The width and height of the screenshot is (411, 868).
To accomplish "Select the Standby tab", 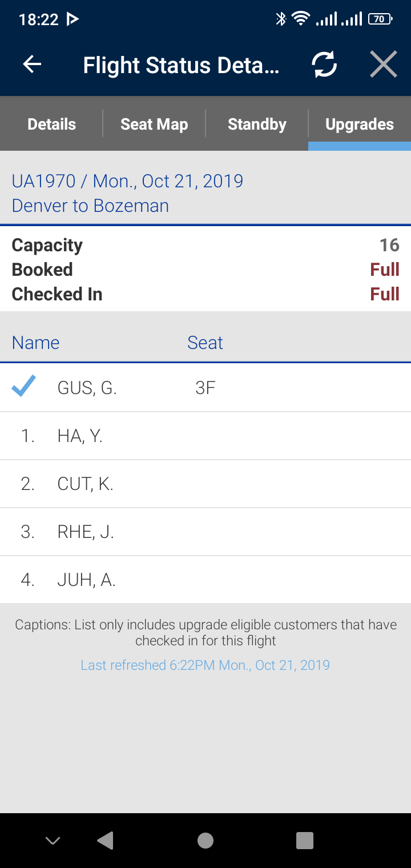I will point(257,124).
